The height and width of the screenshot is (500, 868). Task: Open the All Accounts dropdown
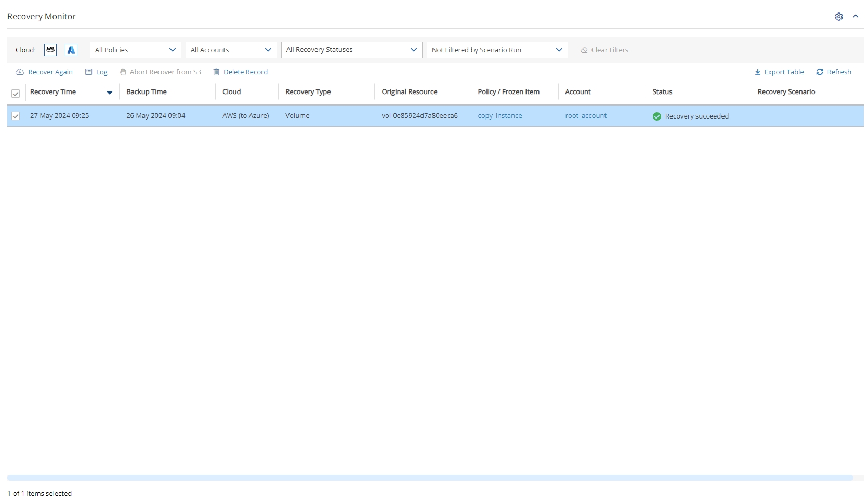coord(231,50)
